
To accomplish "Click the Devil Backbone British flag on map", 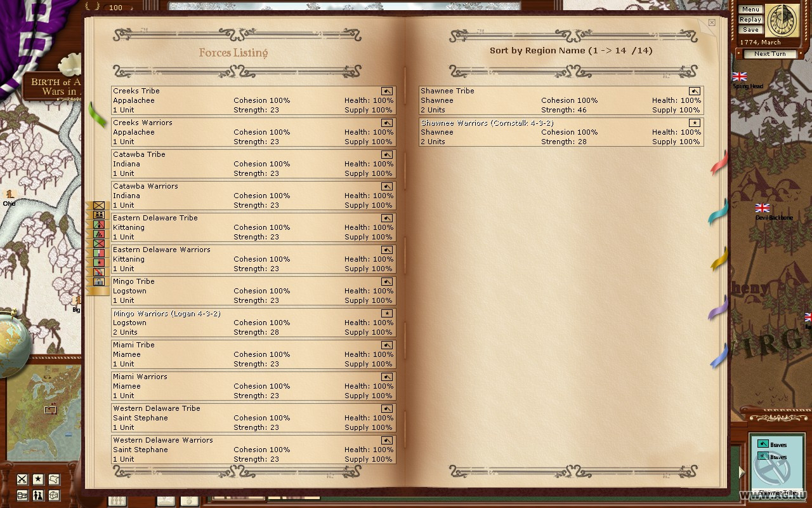I will 763,208.
